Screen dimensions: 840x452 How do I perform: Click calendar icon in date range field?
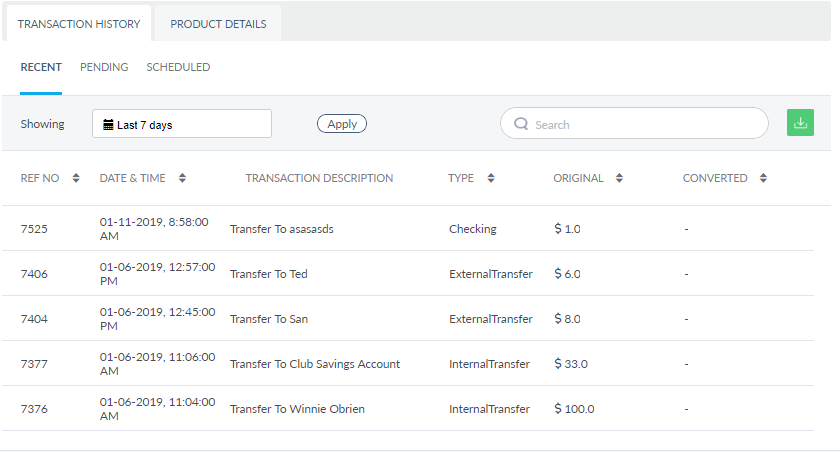108,125
